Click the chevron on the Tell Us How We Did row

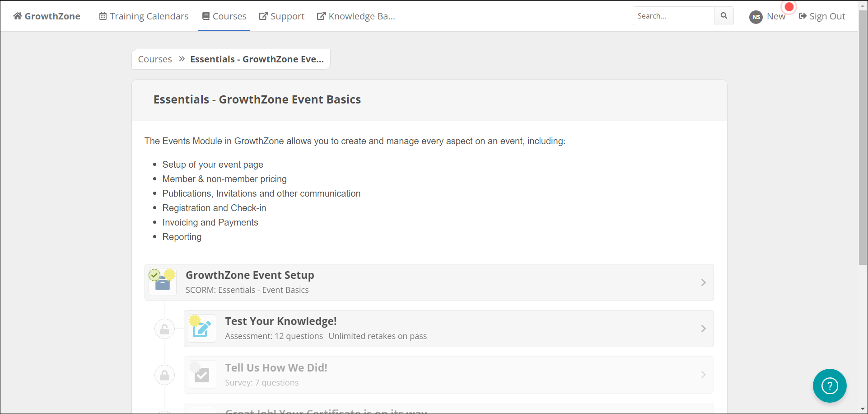(703, 375)
